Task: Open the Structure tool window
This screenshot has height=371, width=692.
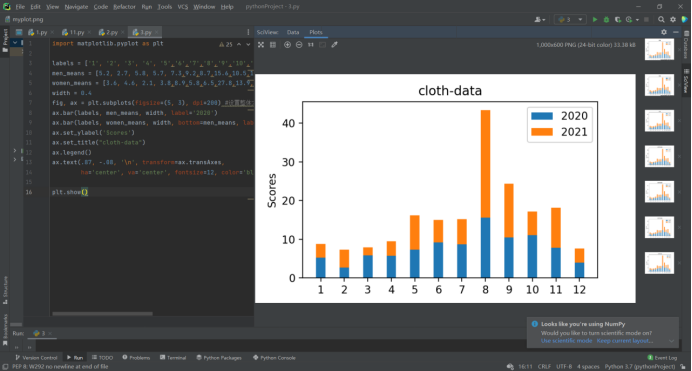Action: pos(5,290)
